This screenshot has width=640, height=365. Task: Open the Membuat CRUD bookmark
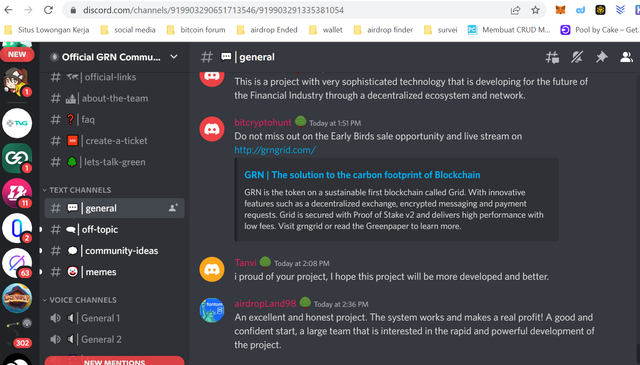point(509,30)
